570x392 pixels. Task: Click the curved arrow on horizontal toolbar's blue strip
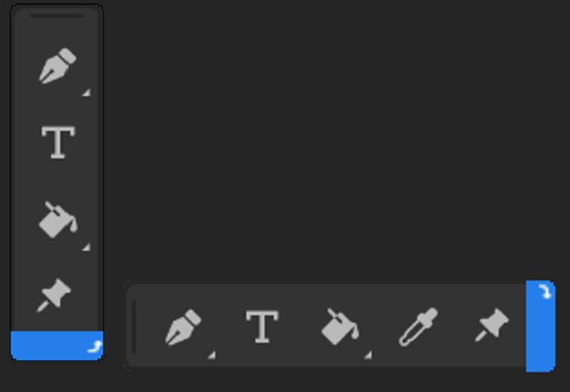545,291
